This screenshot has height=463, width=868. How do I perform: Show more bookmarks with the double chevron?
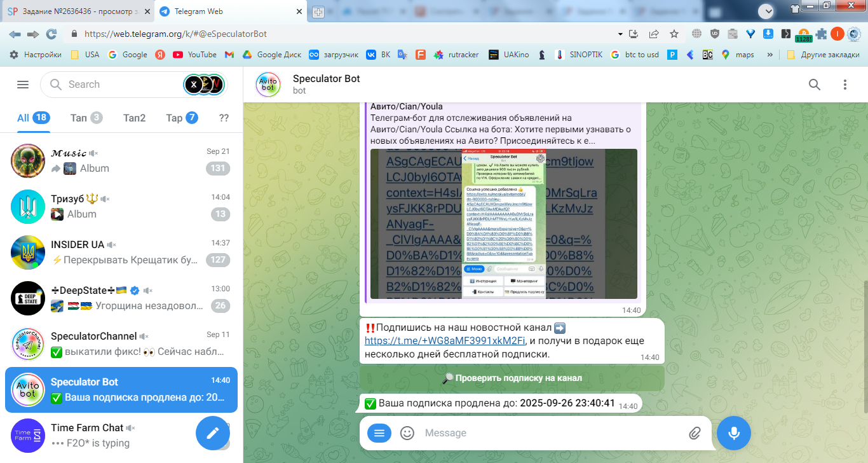770,55
